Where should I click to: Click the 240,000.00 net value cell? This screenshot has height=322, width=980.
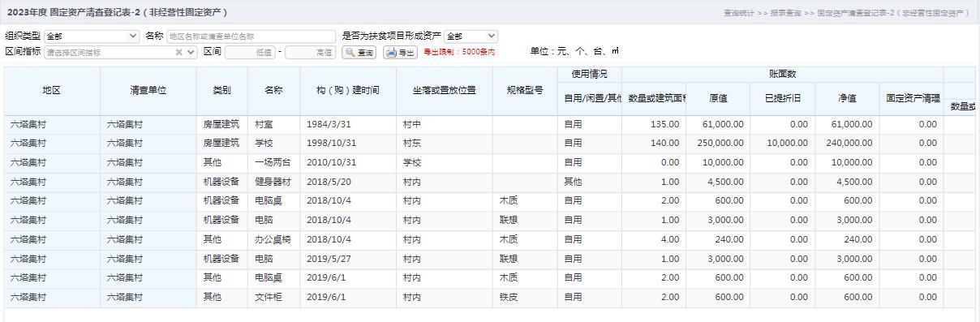point(846,144)
